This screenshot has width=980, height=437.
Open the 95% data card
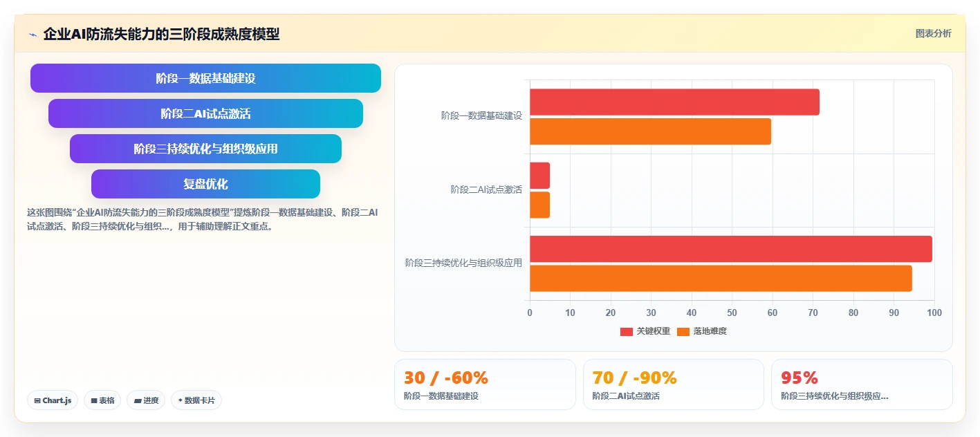pos(862,384)
